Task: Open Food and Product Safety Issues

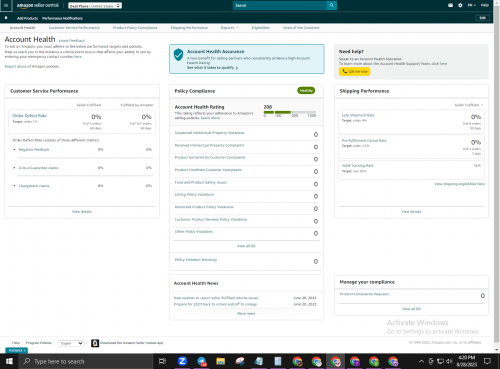Action: (201, 183)
